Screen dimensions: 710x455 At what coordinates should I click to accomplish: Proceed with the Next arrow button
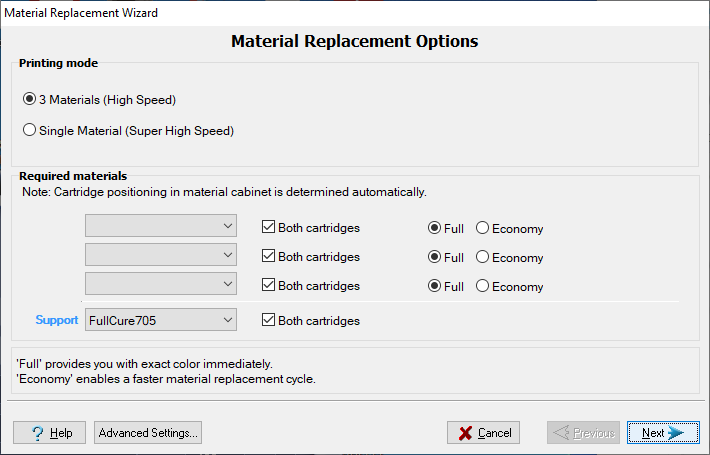[663, 433]
